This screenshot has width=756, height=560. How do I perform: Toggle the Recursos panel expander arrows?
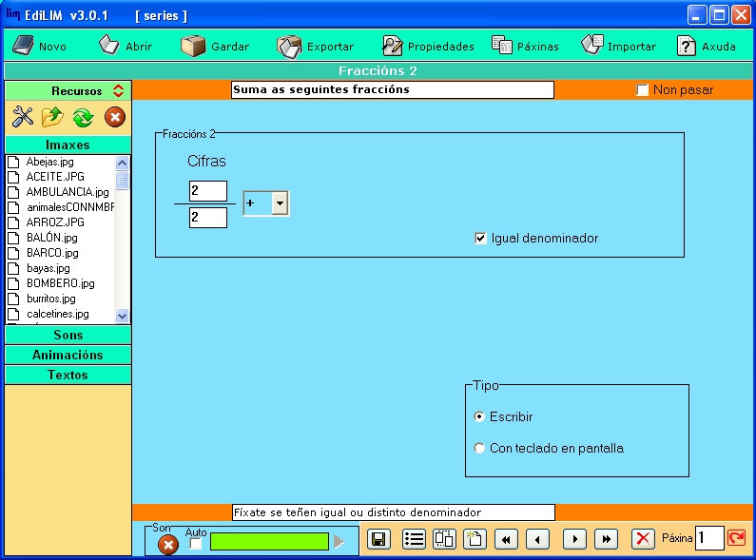118,91
